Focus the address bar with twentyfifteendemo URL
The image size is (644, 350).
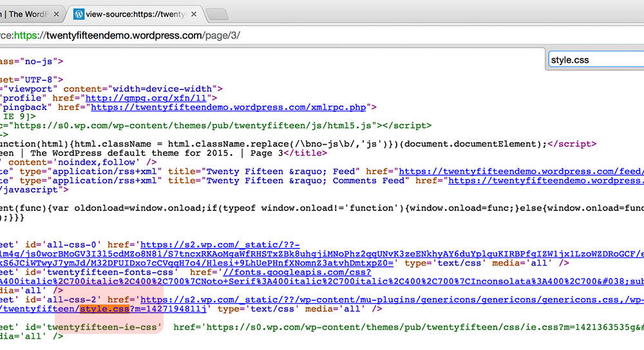coord(322,35)
